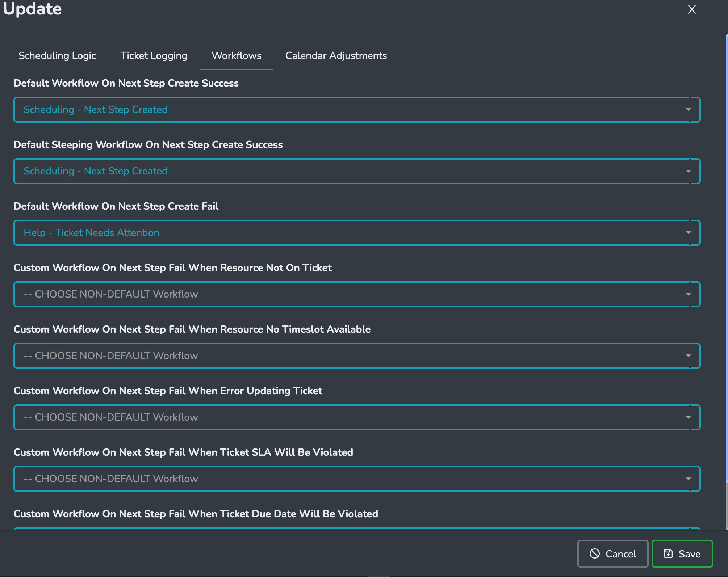Viewport: 728px width, 577px height.
Task: Switch to Scheduling Logic tab
Action: point(57,56)
